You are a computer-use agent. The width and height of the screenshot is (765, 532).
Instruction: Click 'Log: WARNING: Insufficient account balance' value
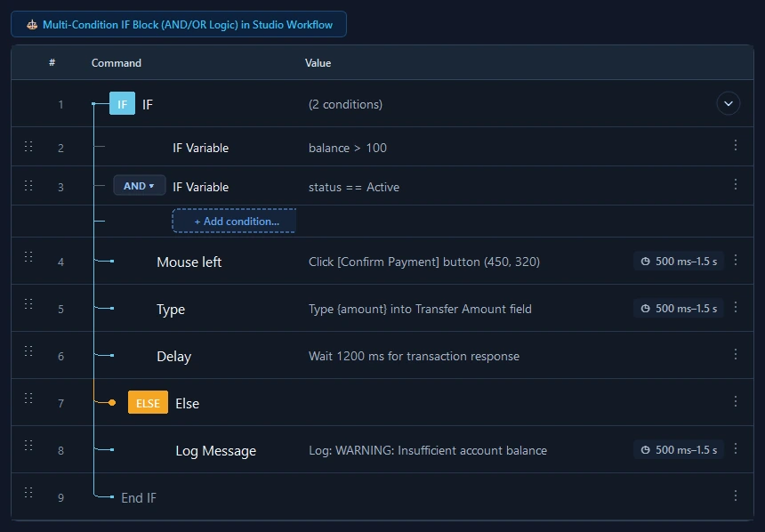tap(427, 450)
